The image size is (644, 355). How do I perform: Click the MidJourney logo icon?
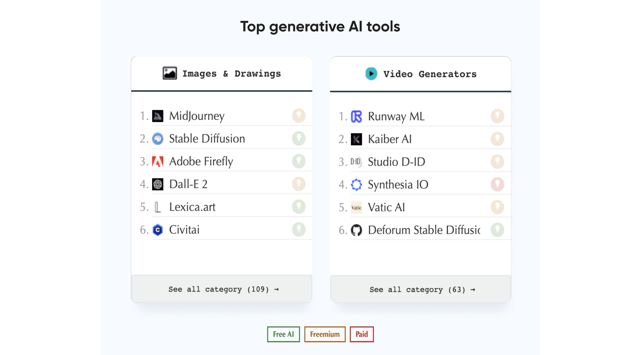tap(158, 116)
